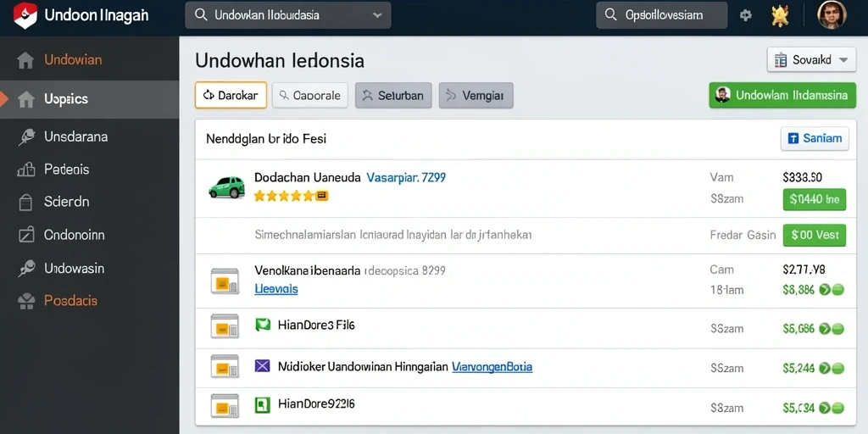Open the user profile avatar
Viewport: 868px width, 434px height.
pos(832,15)
